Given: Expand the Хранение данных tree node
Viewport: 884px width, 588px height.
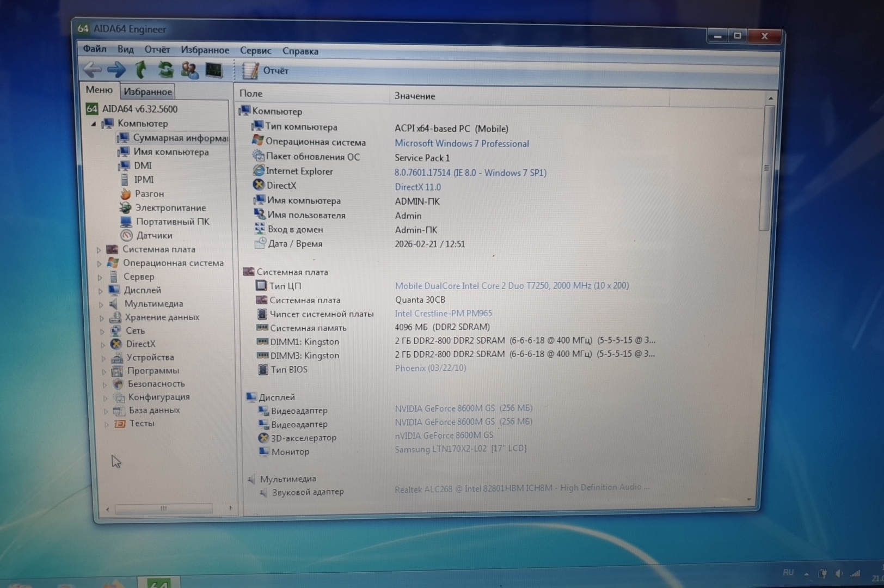Looking at the screenshot, I should (x=102, y=317).
